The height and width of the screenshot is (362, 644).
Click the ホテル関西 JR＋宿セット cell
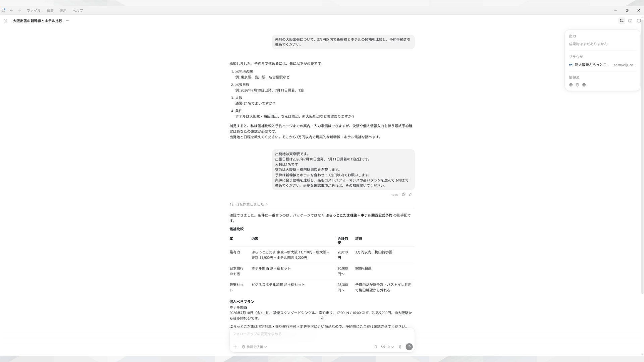click(271, 268)
